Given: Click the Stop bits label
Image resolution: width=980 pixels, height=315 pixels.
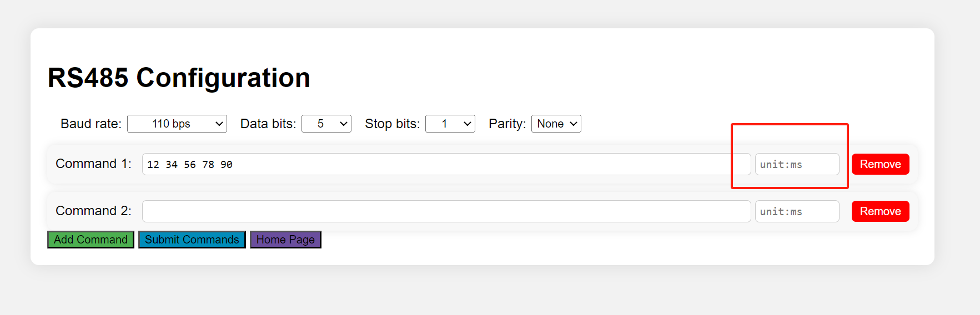Looking at the screenshot, I should pyautogui.click(x=392, y=124).
